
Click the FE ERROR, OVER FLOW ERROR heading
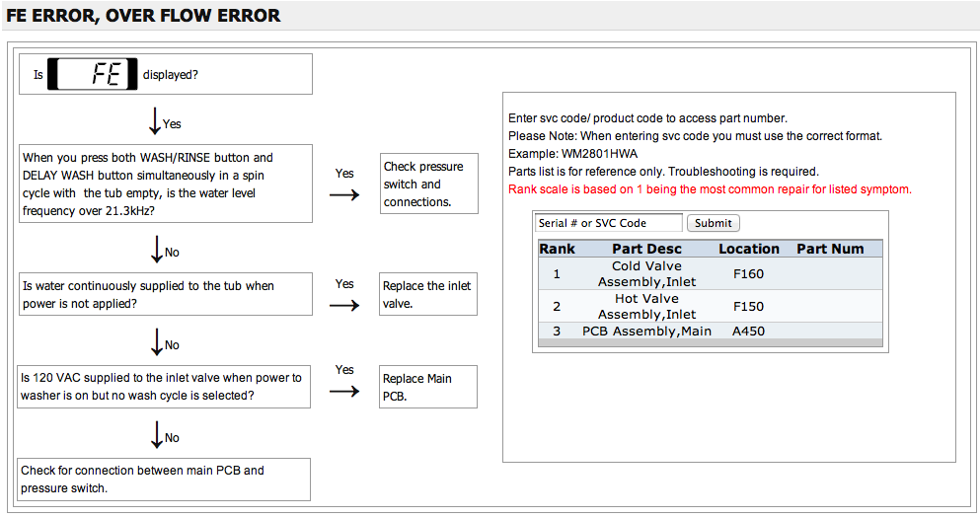[x=143, y=16]
